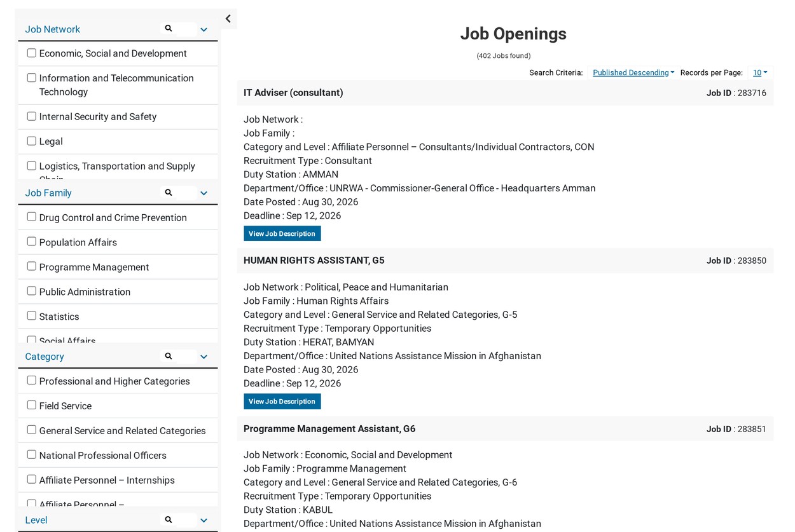This screenshot has height=532, width=795.
Task: Open the Published Descending sort dropdown
Action: click(633, 72)
